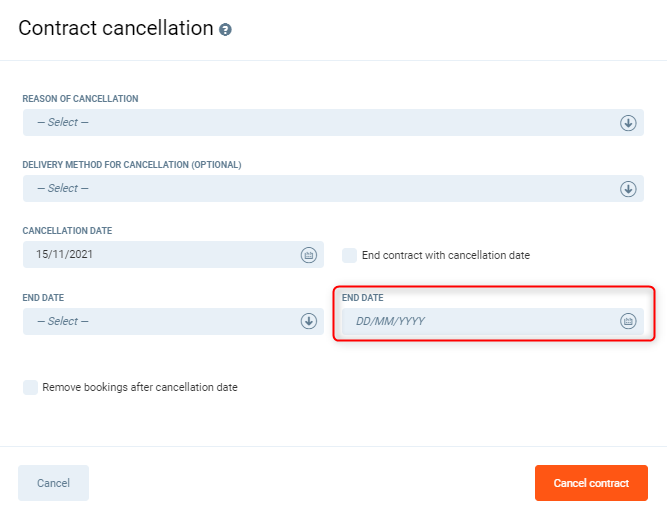Click the orange Cancel contract button
Image resolution: width=667 pixels, height=519 pixels.
(591, 483)
